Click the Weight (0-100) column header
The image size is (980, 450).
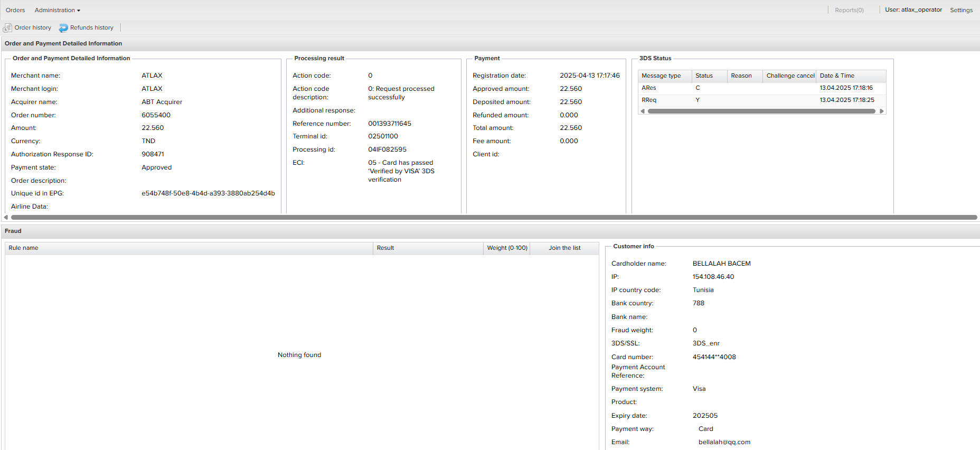pos(506,248)
